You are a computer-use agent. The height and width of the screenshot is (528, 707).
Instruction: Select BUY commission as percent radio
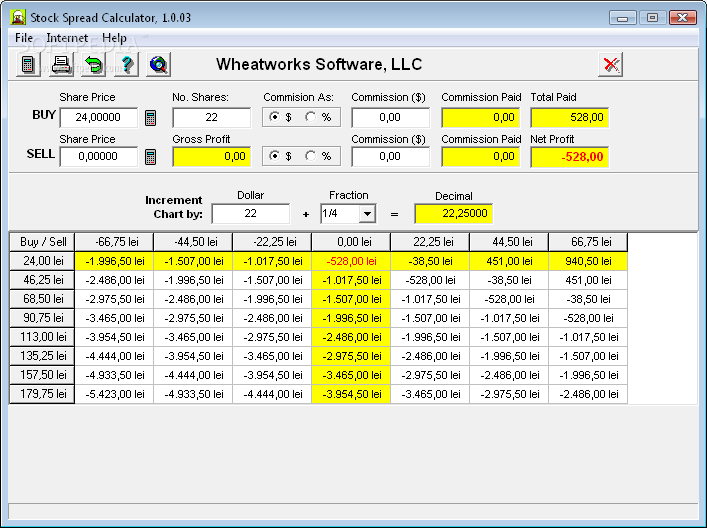pos(310,117)
